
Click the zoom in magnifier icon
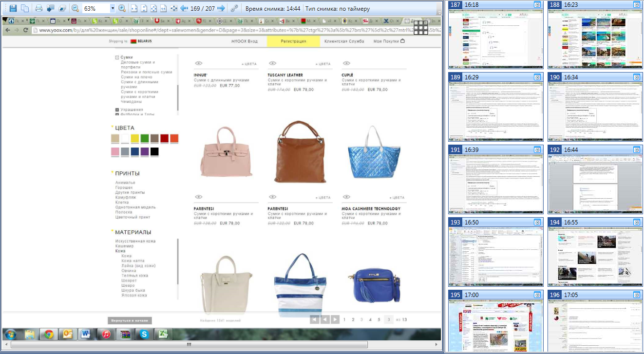click(122, 8)
